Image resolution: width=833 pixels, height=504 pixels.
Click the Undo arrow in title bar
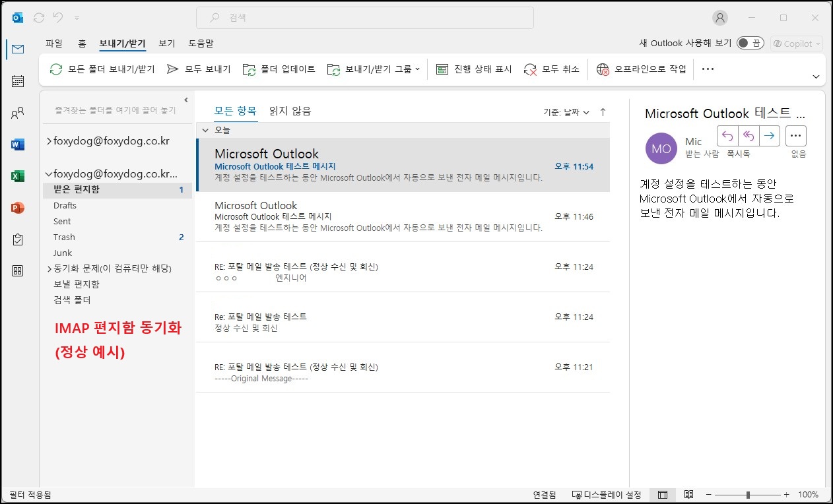click(x=58, y=18)
